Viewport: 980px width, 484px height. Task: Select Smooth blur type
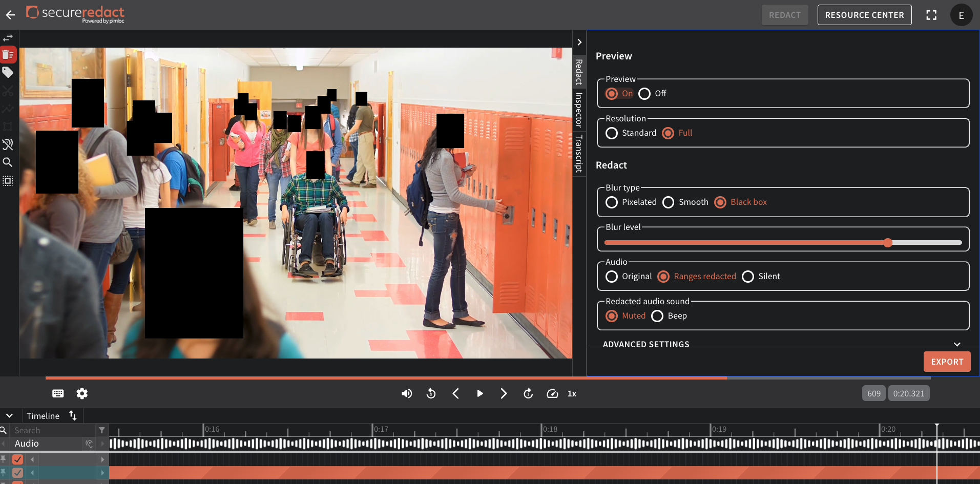coord(669,202)
